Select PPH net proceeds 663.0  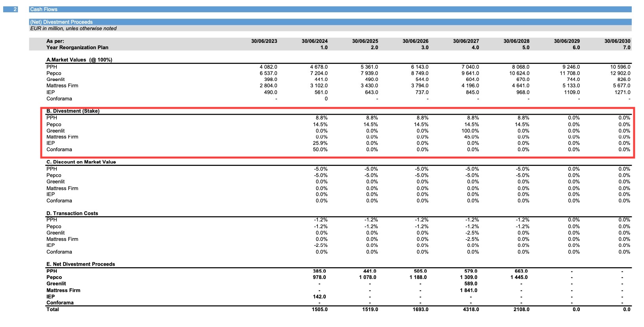521,271
